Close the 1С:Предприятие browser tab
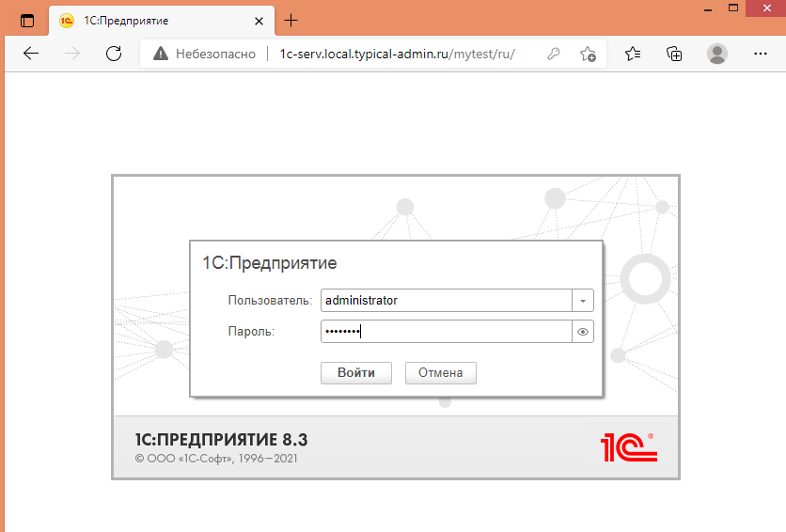Screen dimensions: 786x532 pyautogui.click(x=259, y=21)
